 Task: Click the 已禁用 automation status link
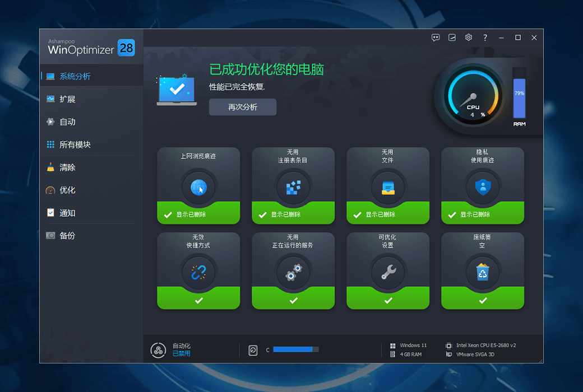click(182, 353)
